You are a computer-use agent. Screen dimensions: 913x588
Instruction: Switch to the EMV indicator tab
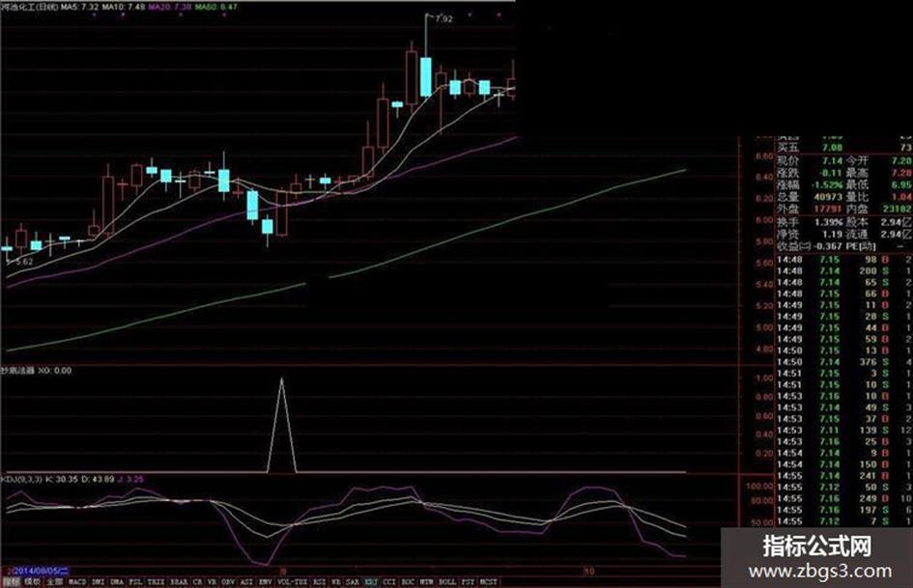point(266,581)
